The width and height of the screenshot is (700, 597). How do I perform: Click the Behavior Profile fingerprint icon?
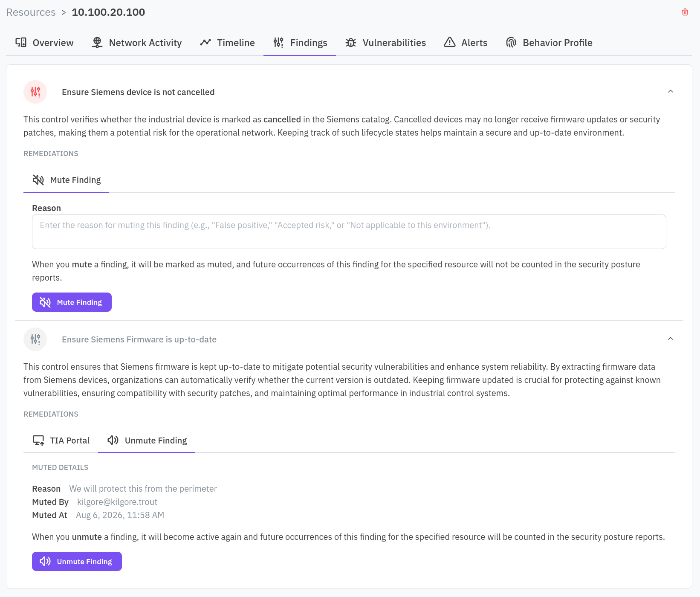pyautogui.click(x=511, y=42)
